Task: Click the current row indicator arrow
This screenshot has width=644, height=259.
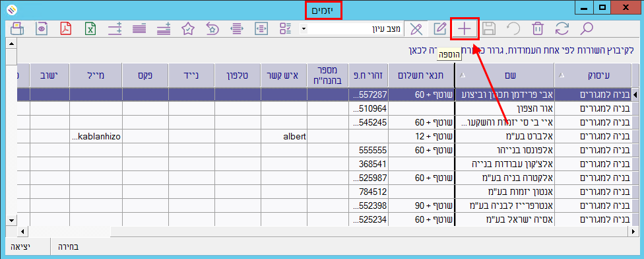Action: click(x=635, y=95)
